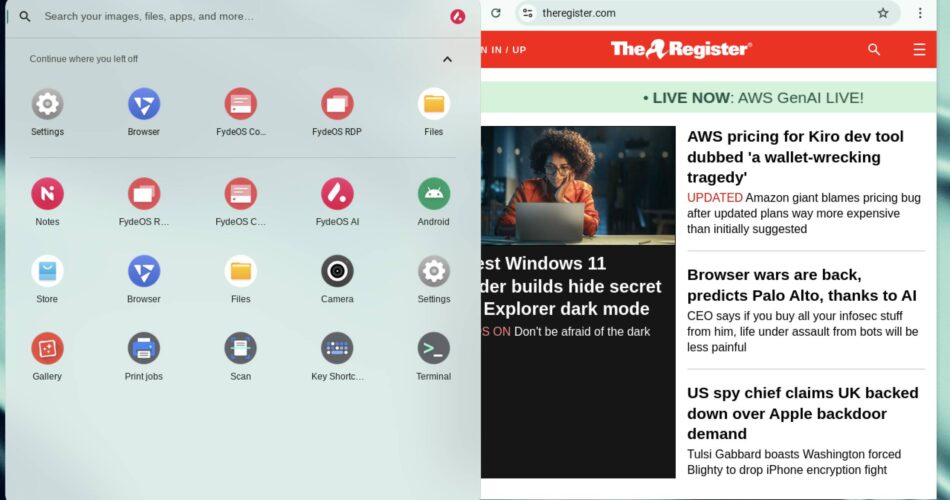Image resolution: width=950 pixels, height=500 pixels.
Task: Click the red UPDATED tag on the Kiro story
Action: 714,198
